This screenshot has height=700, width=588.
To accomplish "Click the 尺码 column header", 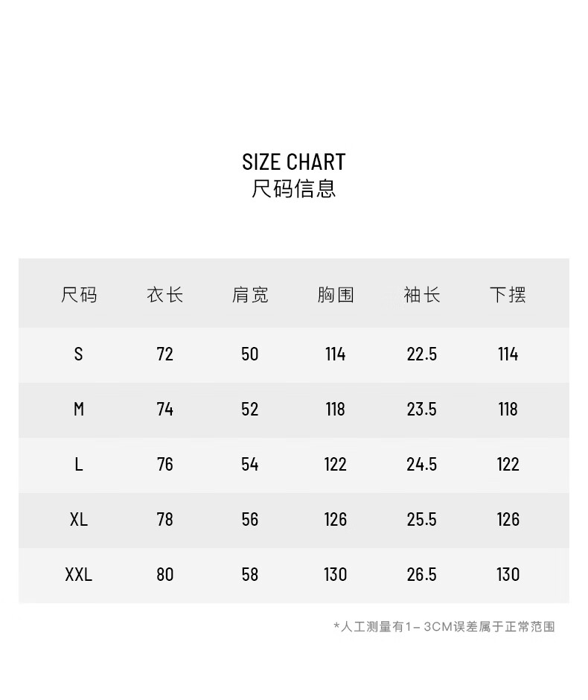I will [x=79, y=295].
